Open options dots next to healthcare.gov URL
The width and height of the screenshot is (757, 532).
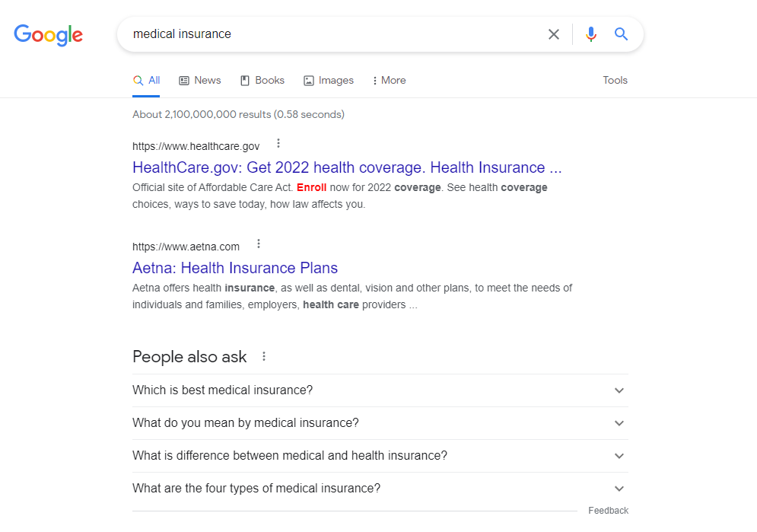(278, 143)
